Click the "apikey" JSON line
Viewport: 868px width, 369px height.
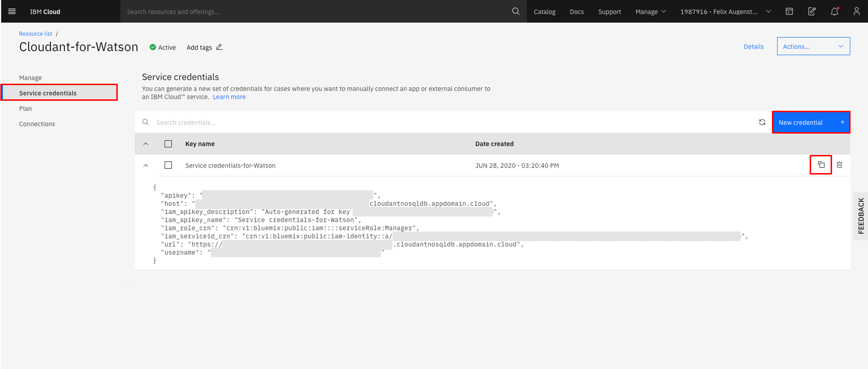coord(270,195)
